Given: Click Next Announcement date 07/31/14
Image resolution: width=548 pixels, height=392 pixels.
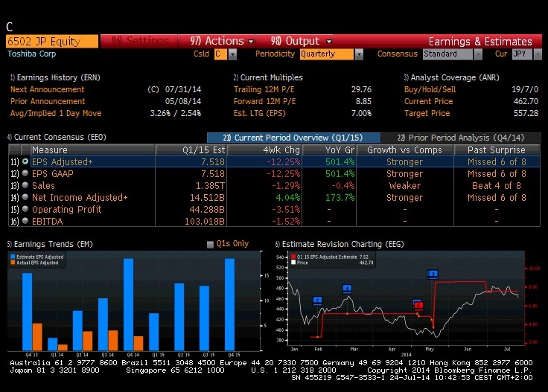Looking at the screenshot, I should pyautogui.click(x=183, y=89).
